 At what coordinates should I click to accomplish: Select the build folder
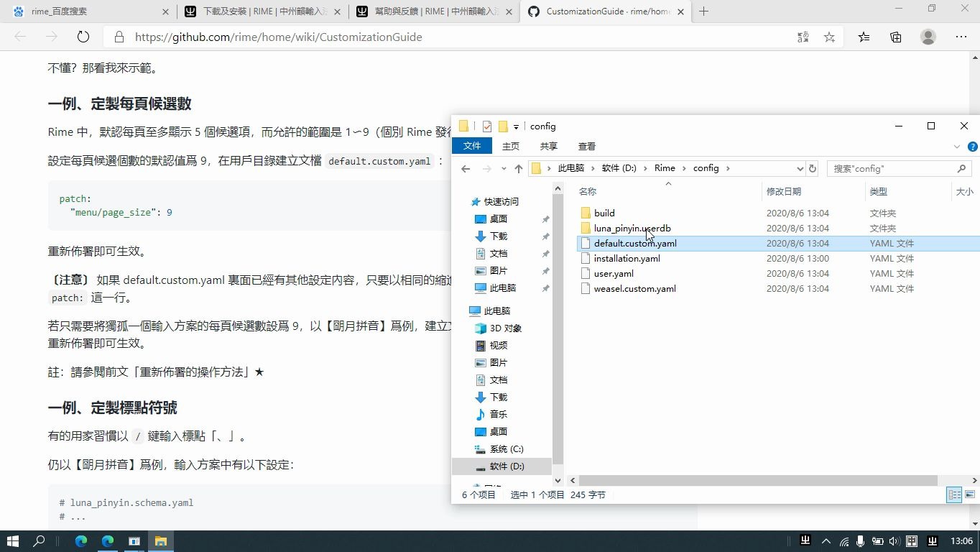point(604,213)
